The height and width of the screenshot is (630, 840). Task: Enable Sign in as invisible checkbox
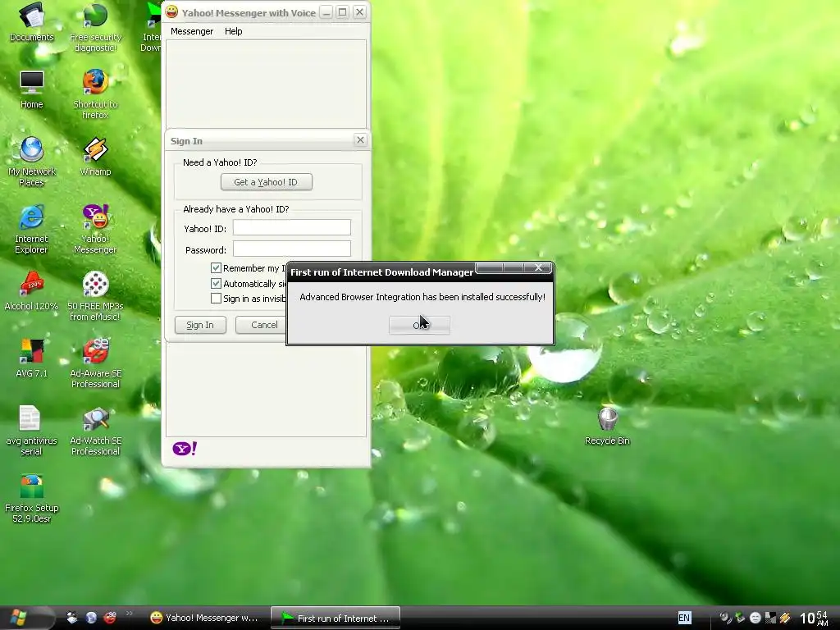pyautogui.click(x=216, y=299)
